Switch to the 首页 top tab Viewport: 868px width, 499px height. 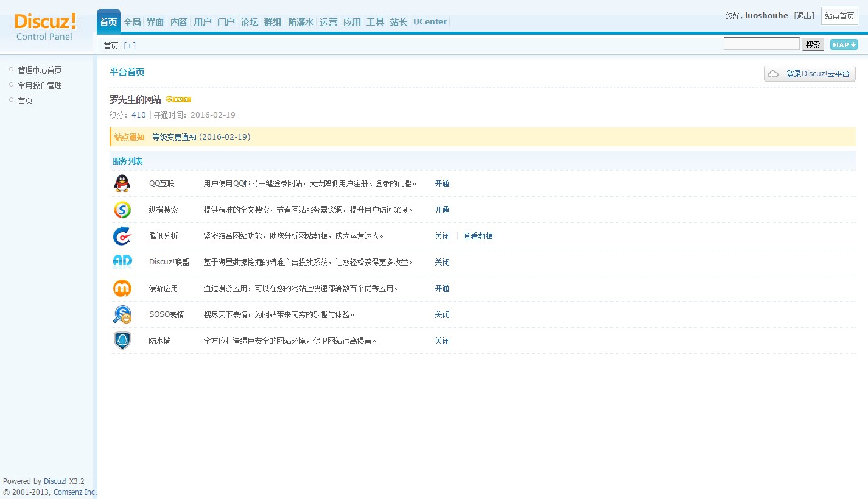point(108,22)
